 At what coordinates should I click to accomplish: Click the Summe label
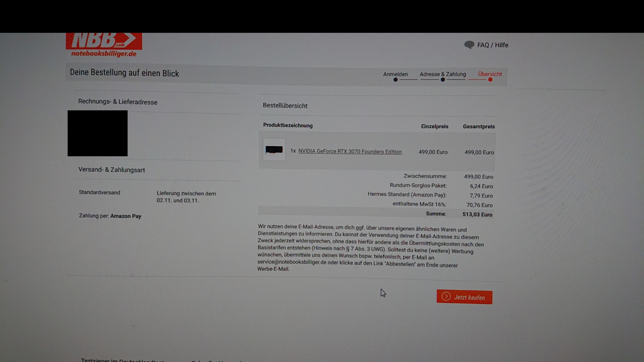point(436,214)
